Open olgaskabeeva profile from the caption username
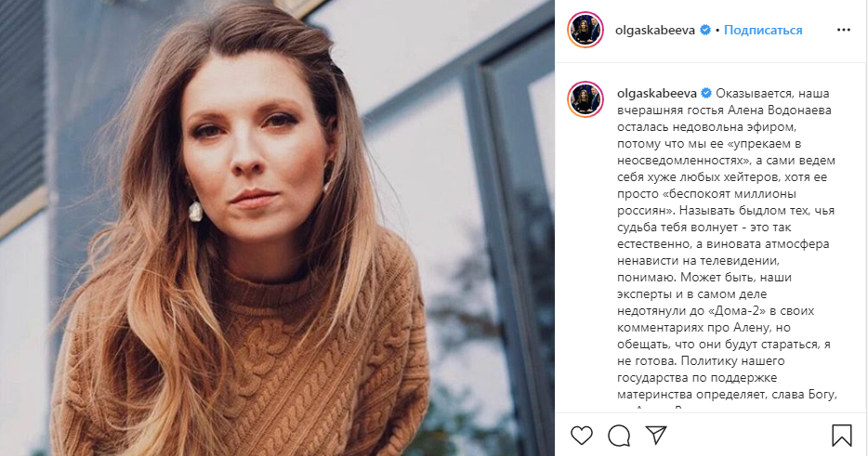This screenshot has width=868, height=456. click(657, 93)
